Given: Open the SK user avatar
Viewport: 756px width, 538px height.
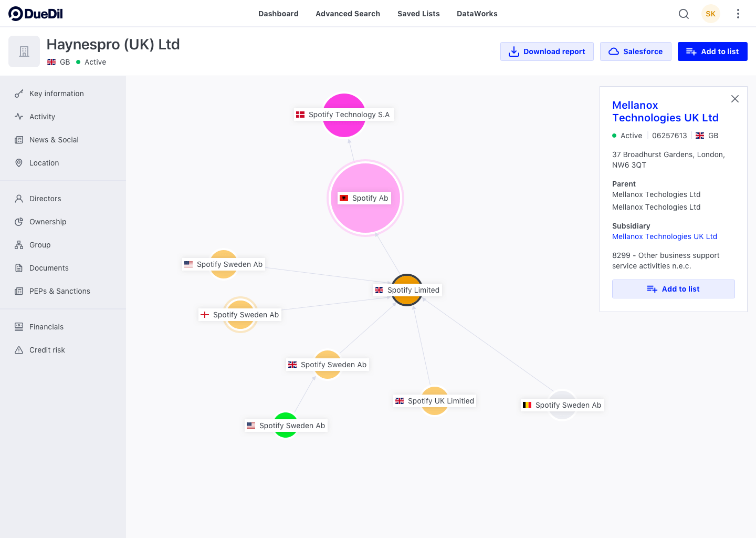Looking at the screenshot, I should [710, 14].
